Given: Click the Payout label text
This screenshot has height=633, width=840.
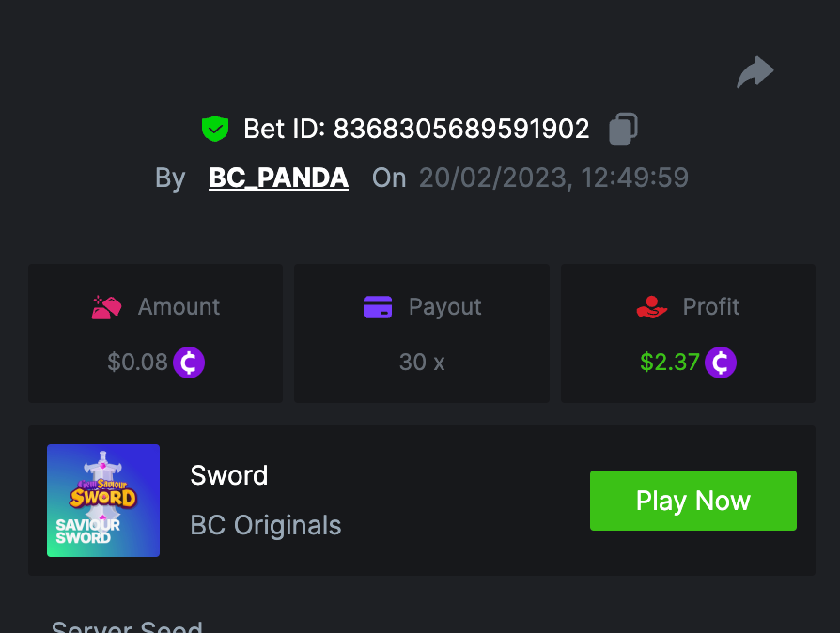Looking at the screenshot, I should point(444,307).
